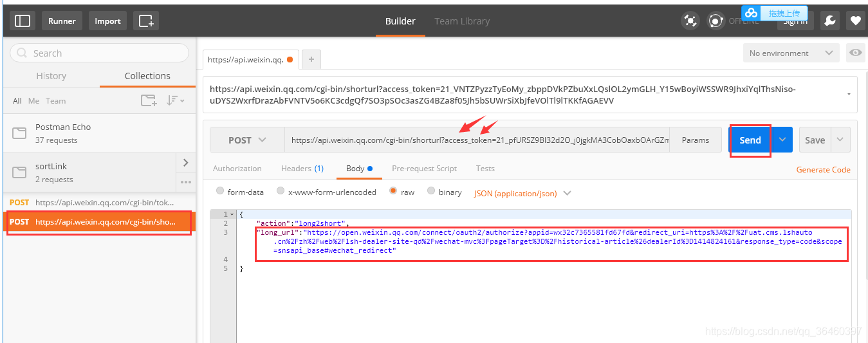Filter collections by Team

[x=55, y=100]
